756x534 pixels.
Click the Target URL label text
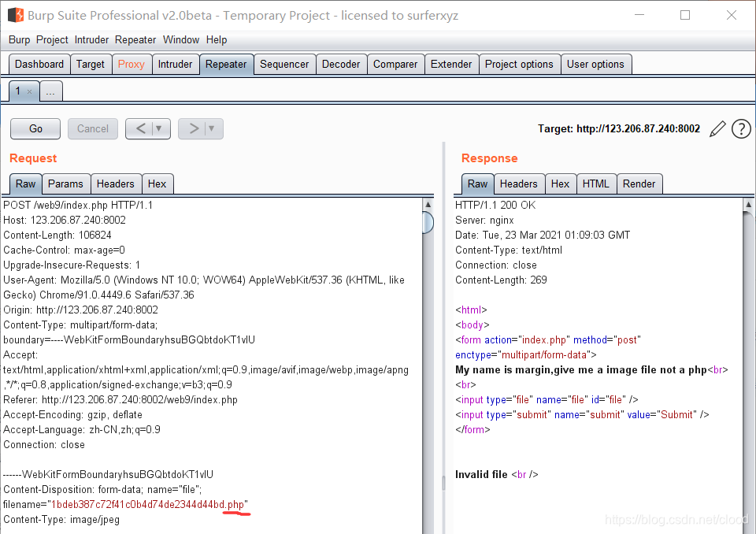click(619, 129)
